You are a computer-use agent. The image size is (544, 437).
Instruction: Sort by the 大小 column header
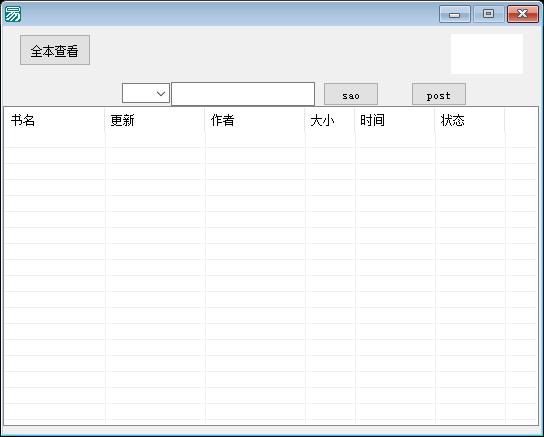[330, 120]
